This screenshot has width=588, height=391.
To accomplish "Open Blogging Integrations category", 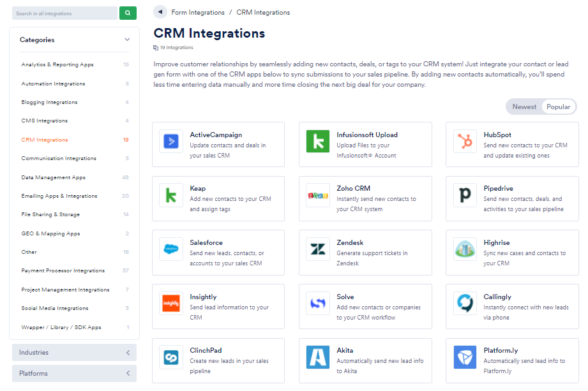I will coord(74,102).
